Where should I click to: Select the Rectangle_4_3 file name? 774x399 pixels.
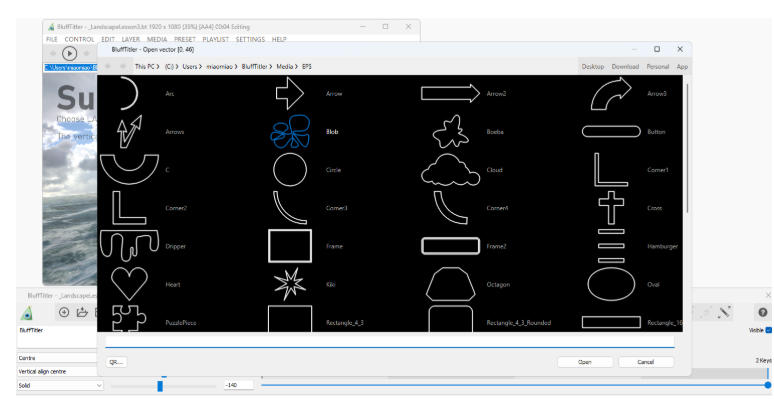click(x=345, y=322)
